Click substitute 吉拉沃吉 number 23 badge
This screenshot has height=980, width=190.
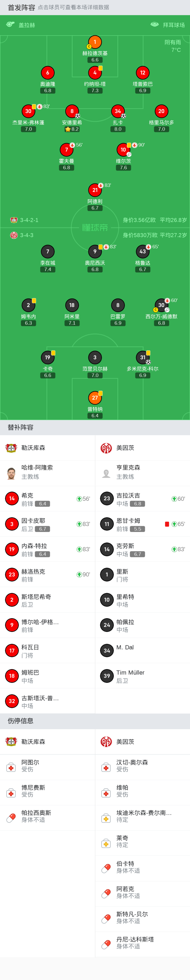[x=107, y=498]
